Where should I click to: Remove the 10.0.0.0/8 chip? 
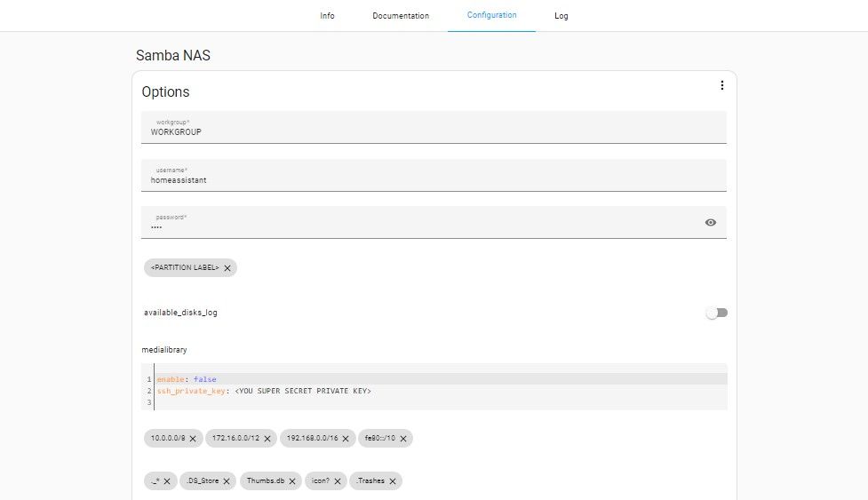point(193,439)
